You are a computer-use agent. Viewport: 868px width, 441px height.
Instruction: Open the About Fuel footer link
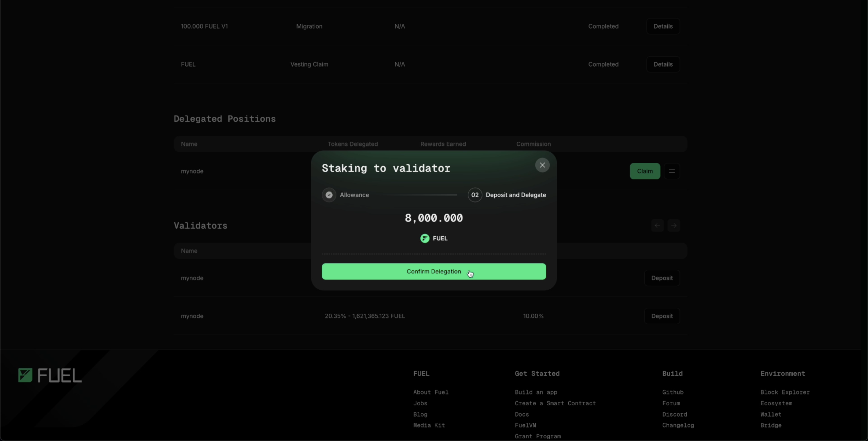pyautogui.click(x=431, y=392)
